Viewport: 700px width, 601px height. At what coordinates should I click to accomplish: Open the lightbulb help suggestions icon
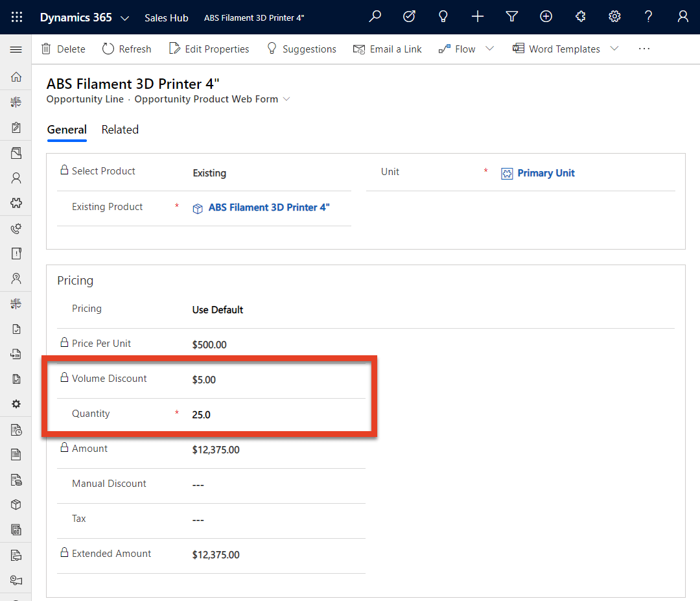pyautogui.click(x=443, y=17)
